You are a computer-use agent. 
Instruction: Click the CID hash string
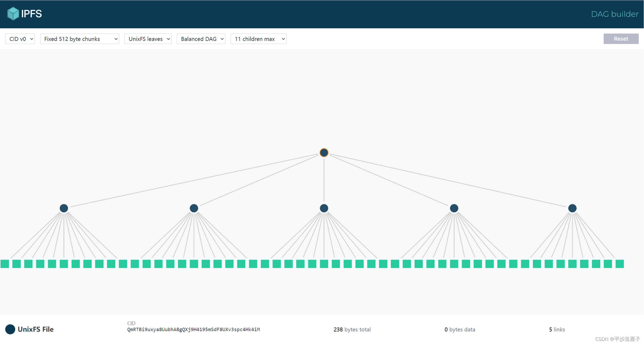coord(194,330)
